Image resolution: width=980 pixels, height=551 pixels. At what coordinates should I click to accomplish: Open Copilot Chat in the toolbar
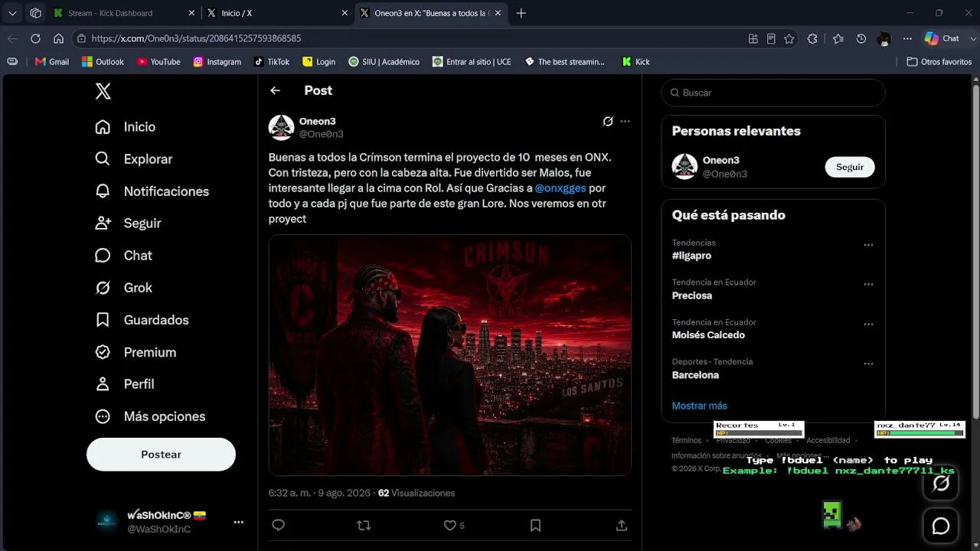(x=942, y=38)
